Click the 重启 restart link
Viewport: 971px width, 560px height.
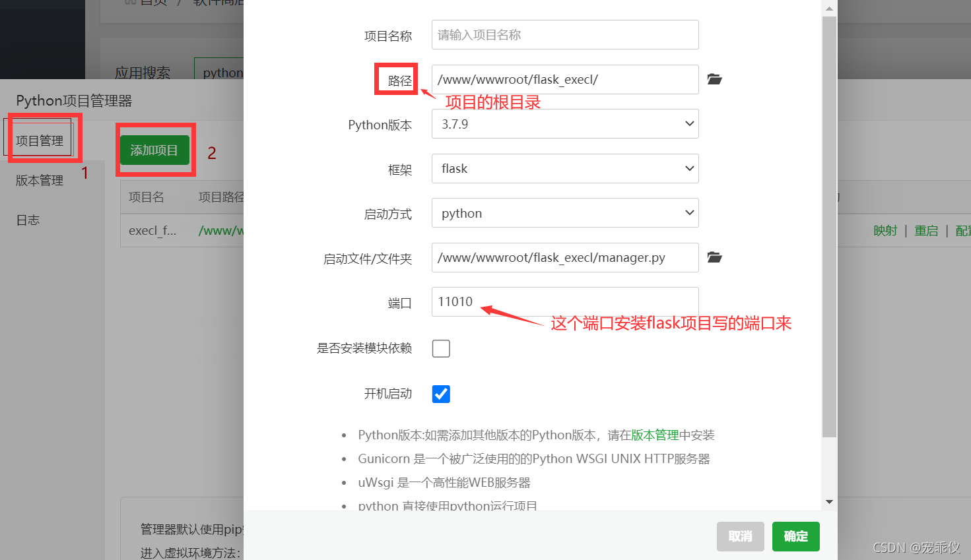click(x=926, y=230)
